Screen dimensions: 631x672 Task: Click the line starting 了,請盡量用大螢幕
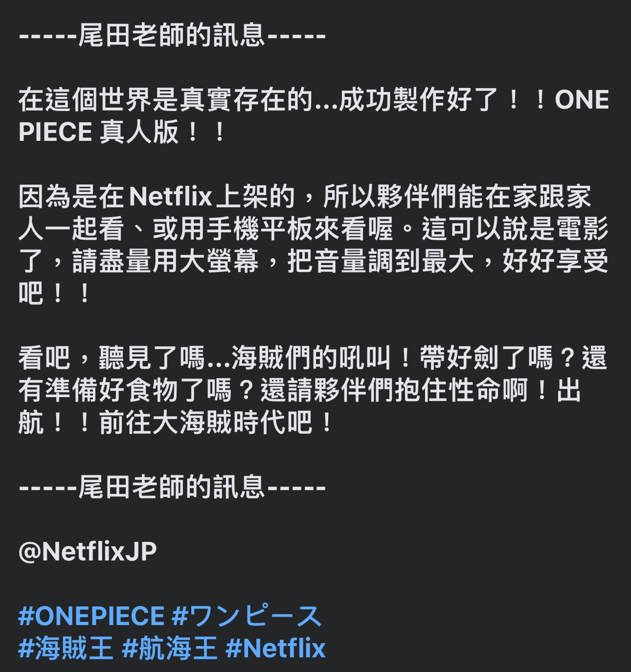[314, 261]
